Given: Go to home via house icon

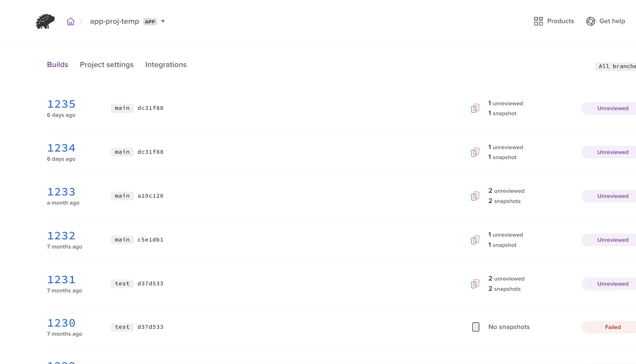Looking at the screenshot, I should click(x=71, y=21).
